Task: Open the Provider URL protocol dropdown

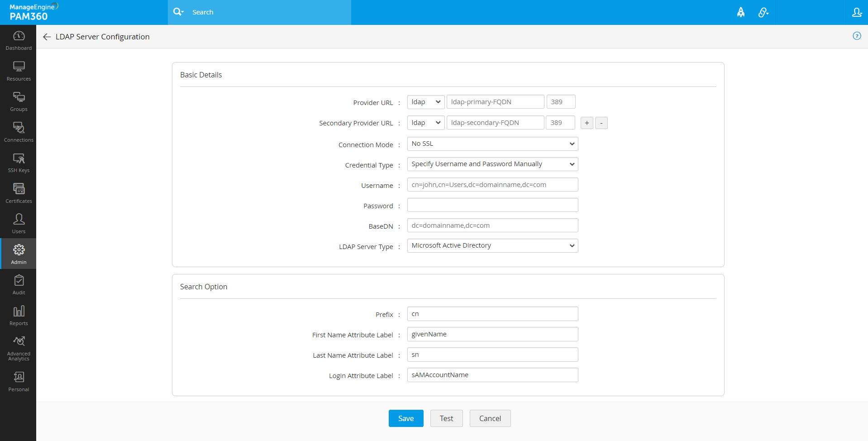Action: 425,102
